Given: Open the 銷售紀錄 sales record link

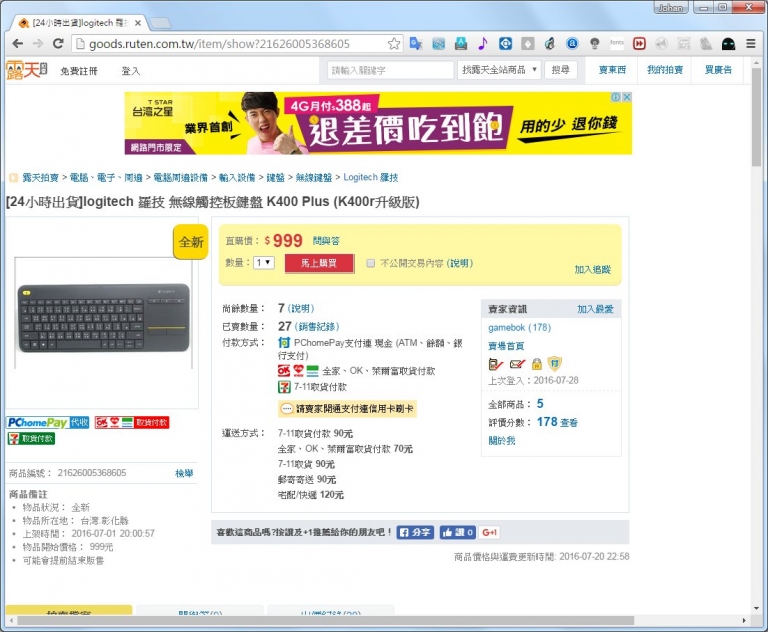Looking at the screenshot, I should coord(318,327).
